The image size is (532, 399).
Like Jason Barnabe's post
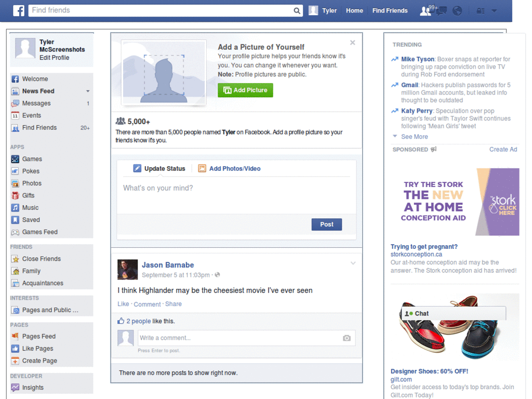tap(123, 304)
